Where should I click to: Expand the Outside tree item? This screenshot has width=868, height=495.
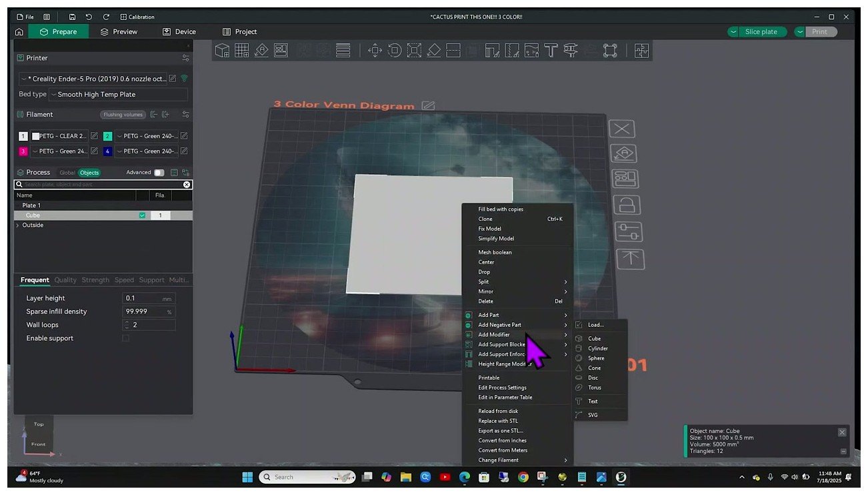(x=17, y=225)
